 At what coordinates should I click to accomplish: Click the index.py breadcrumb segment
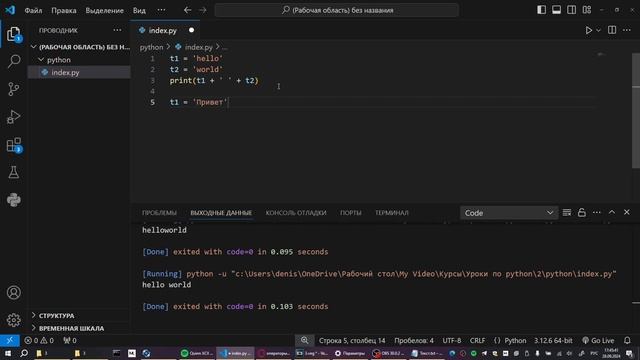(x=194, y=47)
